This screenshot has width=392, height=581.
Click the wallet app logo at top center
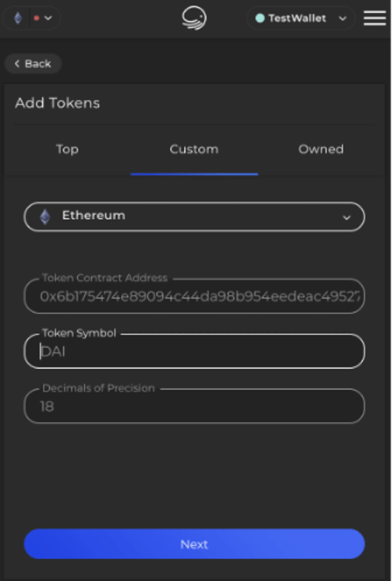click(194, 18)
